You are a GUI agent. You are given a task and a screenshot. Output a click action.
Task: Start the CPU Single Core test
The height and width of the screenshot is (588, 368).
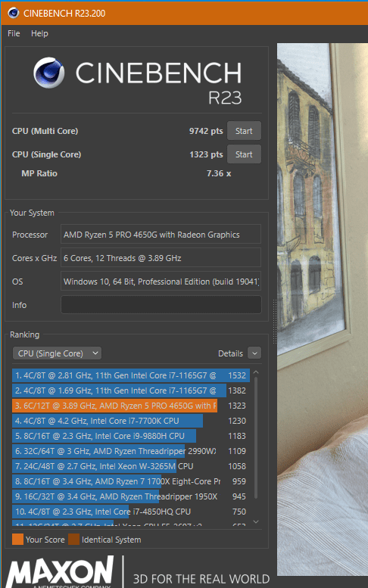point(244,154)
